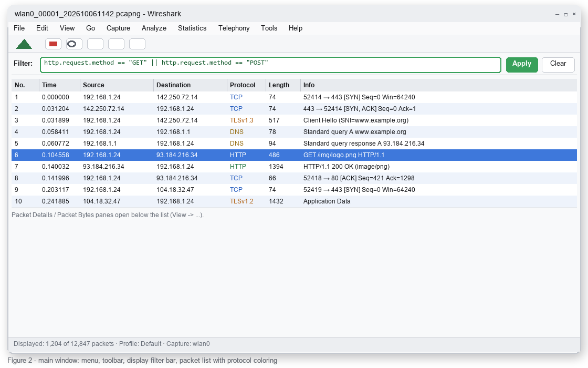The image size is (588, 368).
Task: Click into the display filter input field
Action: tap(270, 65)
